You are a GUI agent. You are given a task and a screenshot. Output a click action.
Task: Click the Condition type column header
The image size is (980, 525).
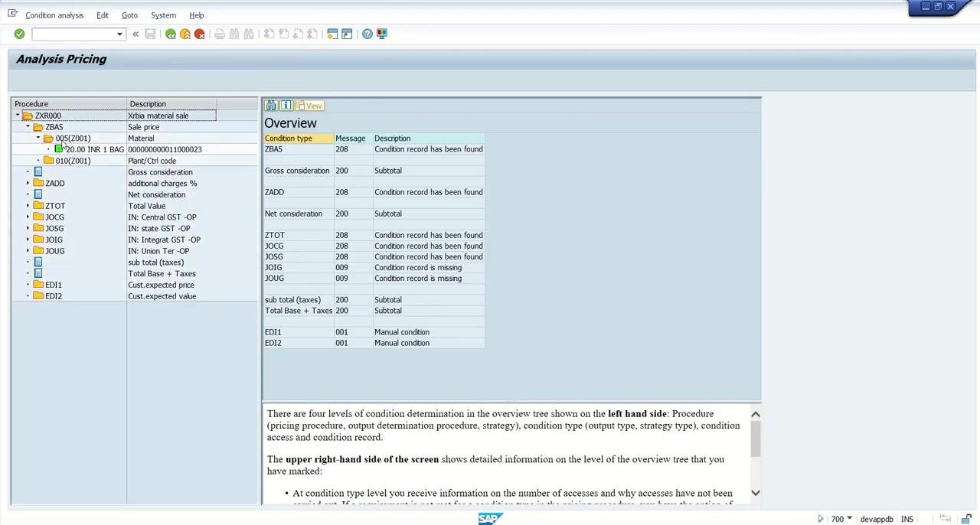(299, 139)
